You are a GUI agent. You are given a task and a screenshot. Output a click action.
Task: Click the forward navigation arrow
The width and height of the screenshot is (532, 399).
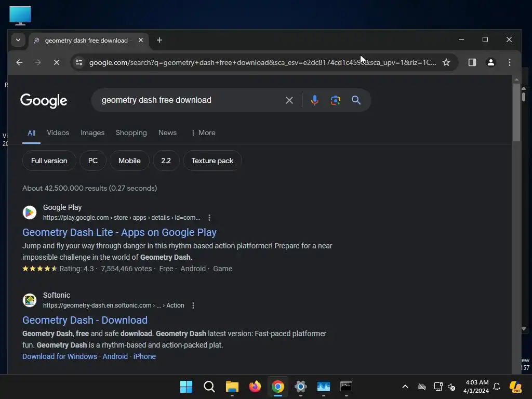pyautogui.click(x=37, y=62)
